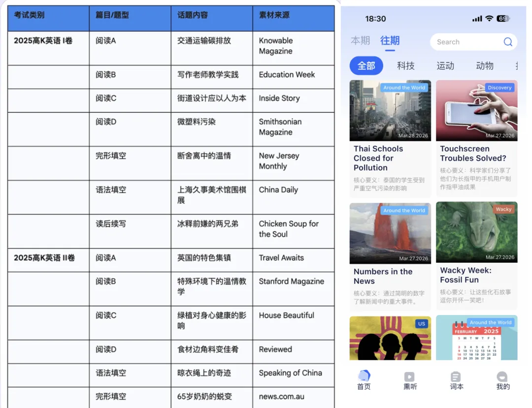Select the 读后续写 type cell

130,231
